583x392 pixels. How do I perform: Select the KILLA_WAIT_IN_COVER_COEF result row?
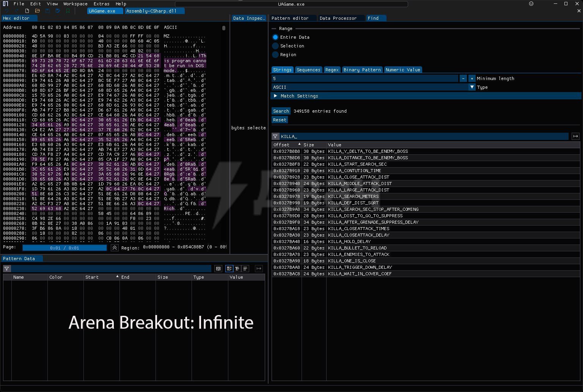click(x=426, y=274)
